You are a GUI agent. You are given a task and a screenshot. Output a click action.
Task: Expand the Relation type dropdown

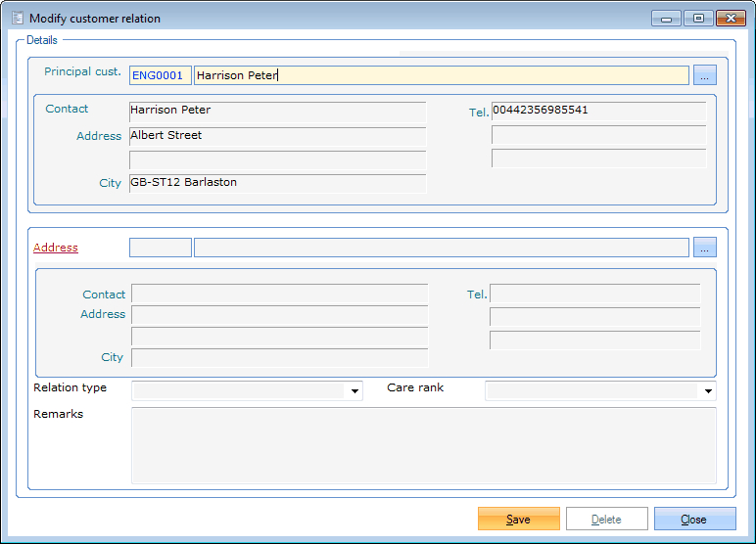(x=354, y=391)
